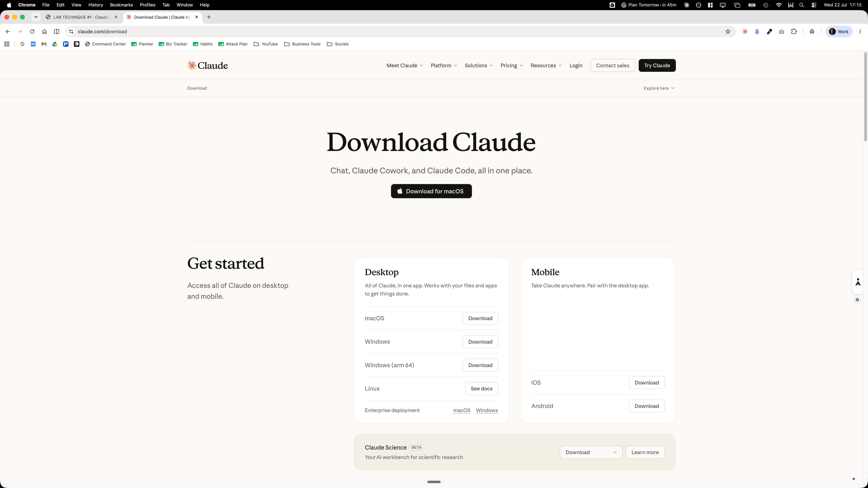Screen dimensions: 868x488
Task: Expand the Pricing menu
Action: [511, 65]
